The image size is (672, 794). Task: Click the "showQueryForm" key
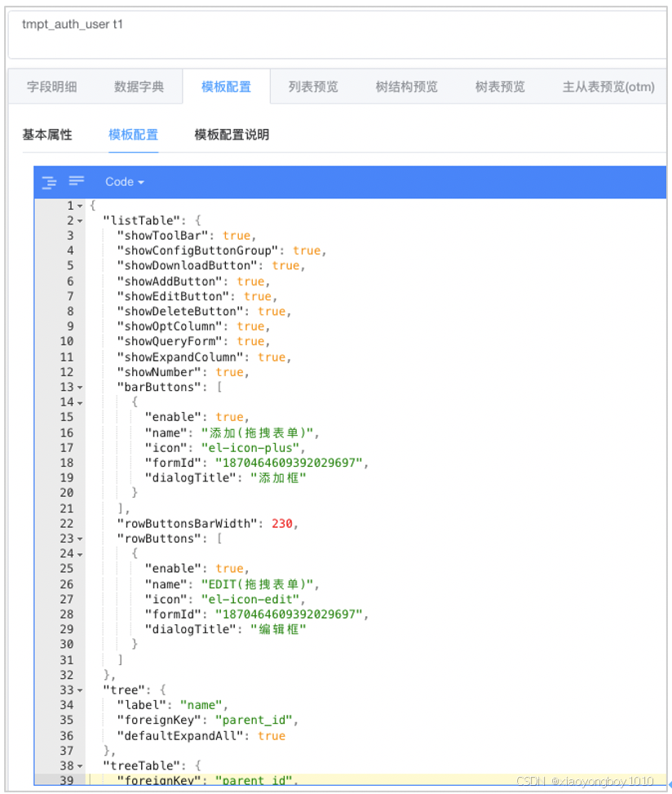(x=170, y=341)
